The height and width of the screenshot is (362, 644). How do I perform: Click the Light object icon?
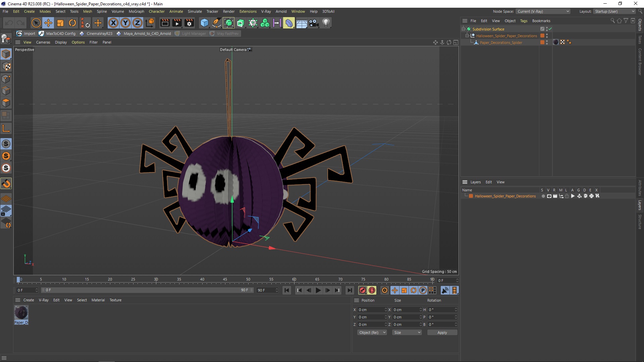(326, 23)
